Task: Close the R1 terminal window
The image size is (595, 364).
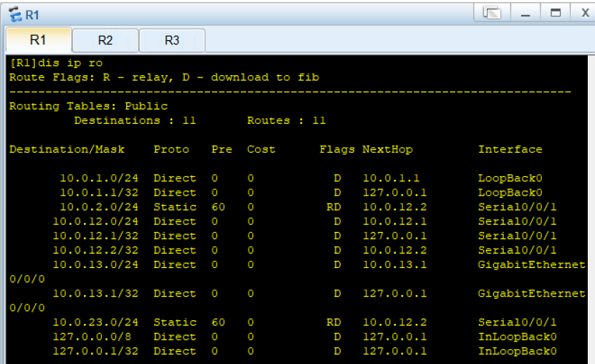Action: click(585, 13)
